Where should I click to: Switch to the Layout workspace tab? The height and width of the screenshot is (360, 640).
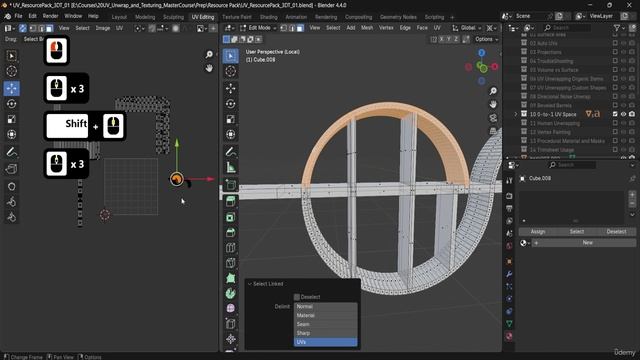tap(119, 17)
